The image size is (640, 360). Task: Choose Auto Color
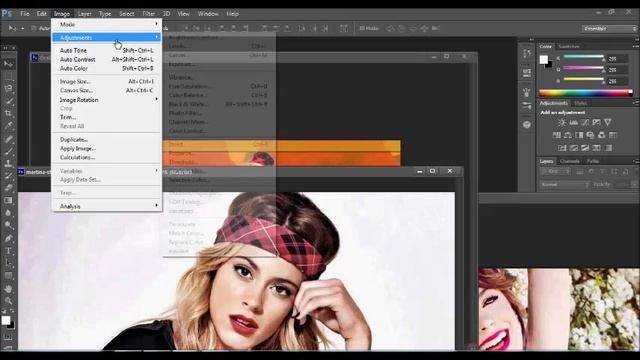coord(107,69)
